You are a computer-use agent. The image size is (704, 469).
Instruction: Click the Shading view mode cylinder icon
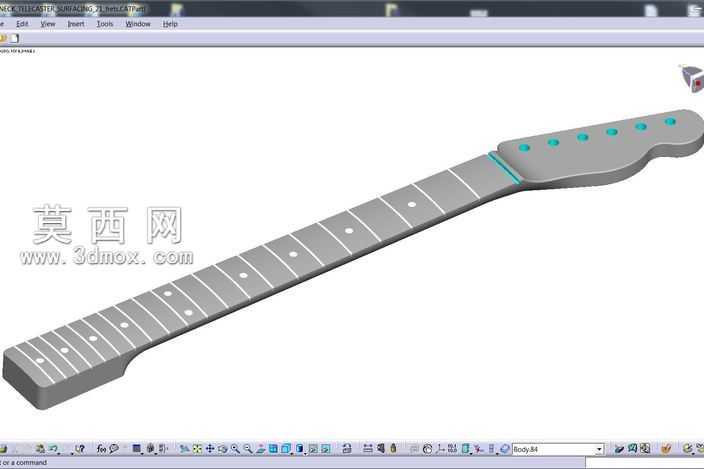pos(299,448)
